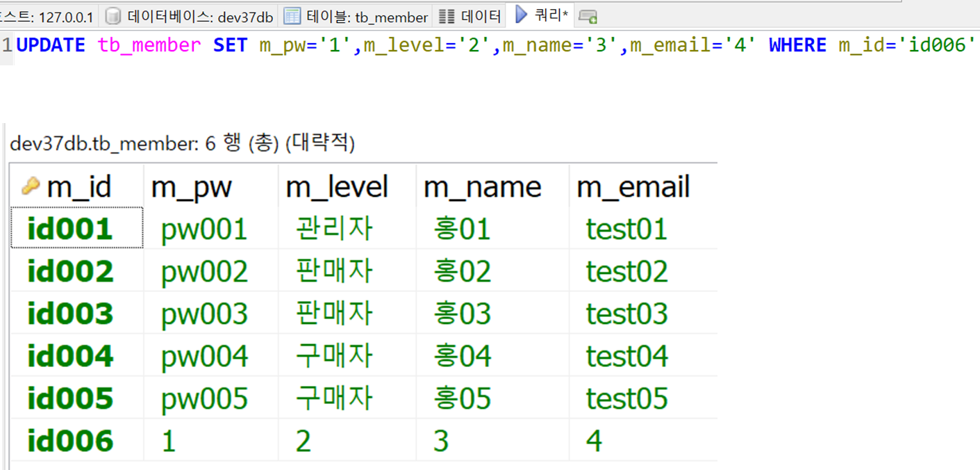The image size is (980, 470).
Task: Click the test04 email cell
Action: (642, 355)
